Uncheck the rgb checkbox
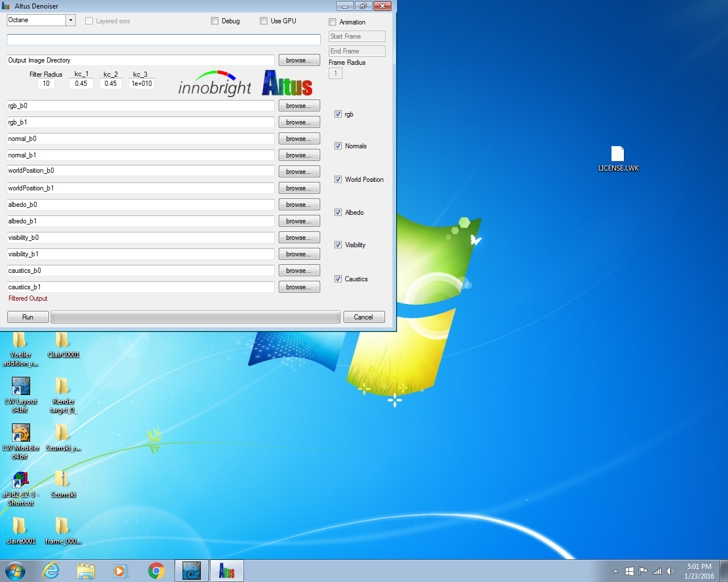 pos(338,114)
